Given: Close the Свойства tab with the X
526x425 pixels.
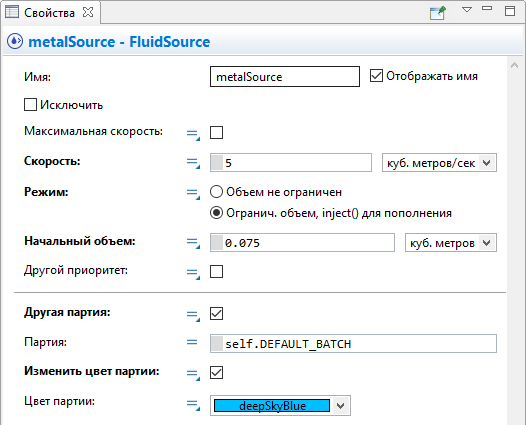Looking at the screenshot, I should tap(88, 12).
